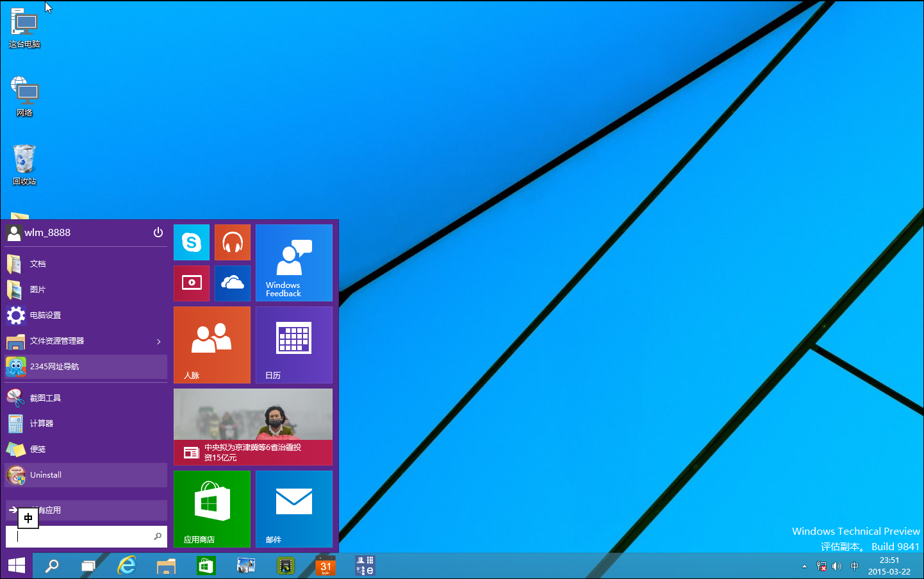Click the magnifier in Start search box

tap(158, 536)
